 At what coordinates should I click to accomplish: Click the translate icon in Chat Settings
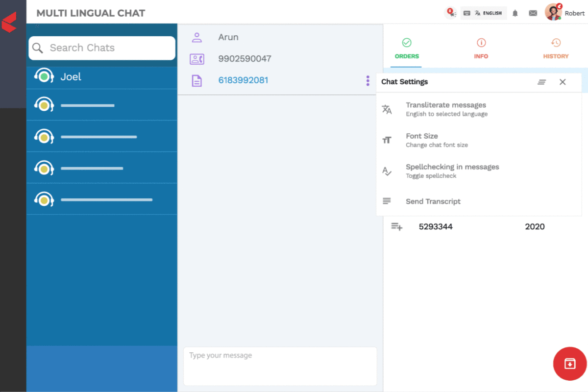(x=387, y=109)
